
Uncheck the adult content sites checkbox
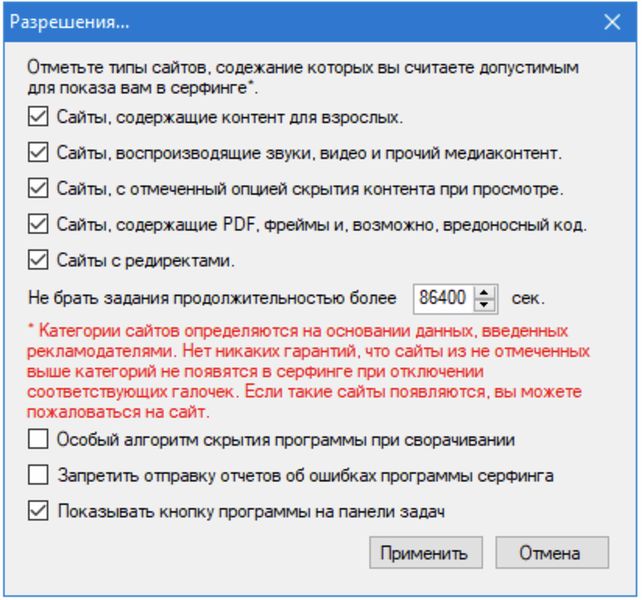(x=38, y=117)
